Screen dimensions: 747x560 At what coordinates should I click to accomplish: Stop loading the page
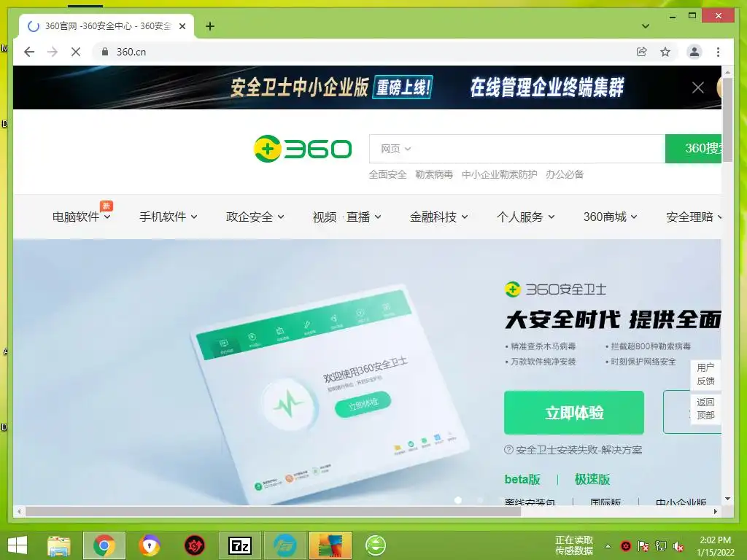click(x=76, y=52)
